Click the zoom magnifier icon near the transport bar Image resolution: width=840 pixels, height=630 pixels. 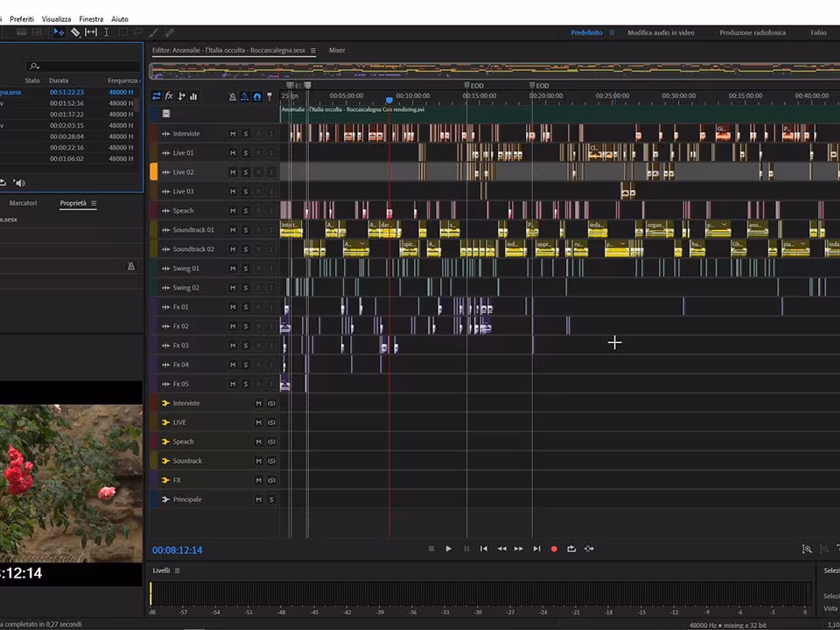click(807, 549)
